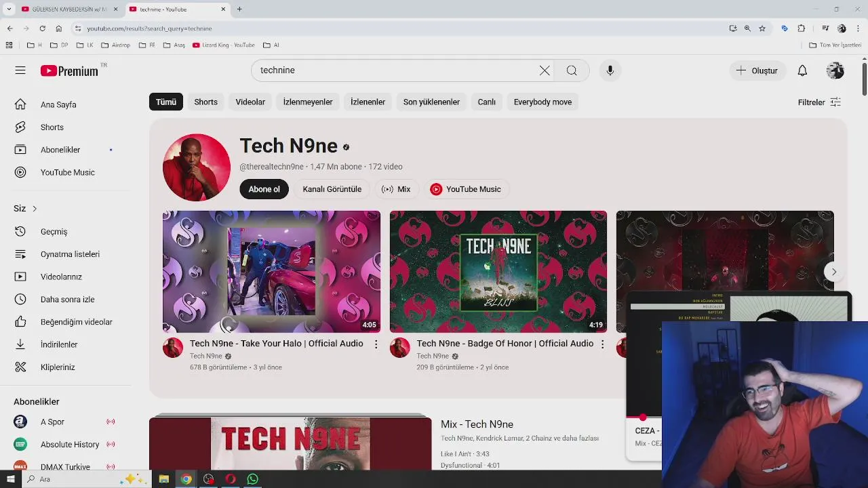
Task: Open the Mix - Tech N9ne playlist title
Action: [x=477, y=424]
